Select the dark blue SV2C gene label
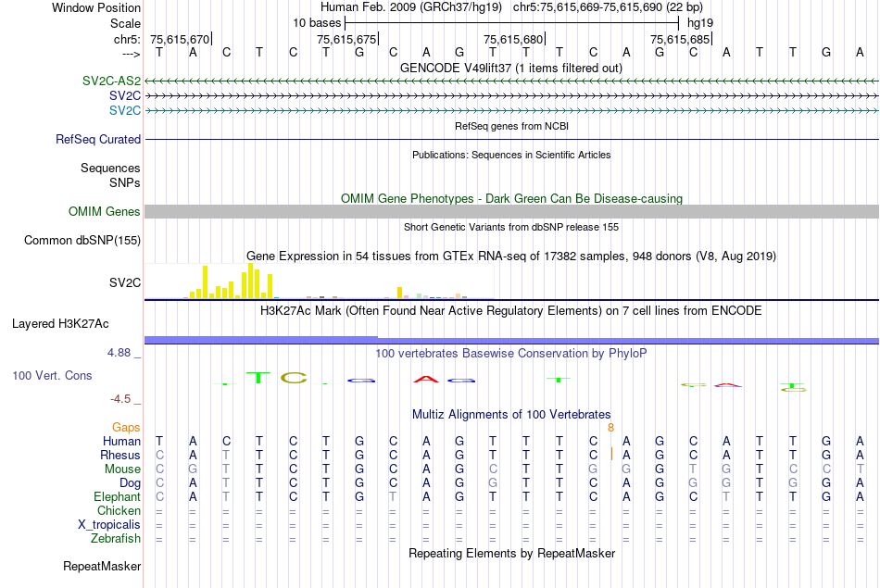The image size is (880, 588). tap(125, 96)
